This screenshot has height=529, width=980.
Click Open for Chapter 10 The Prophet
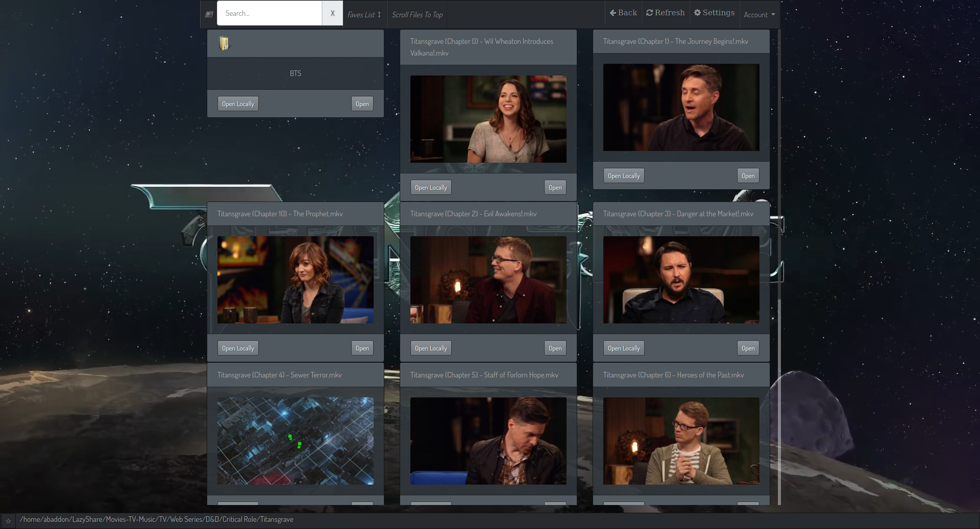(362, 348)
